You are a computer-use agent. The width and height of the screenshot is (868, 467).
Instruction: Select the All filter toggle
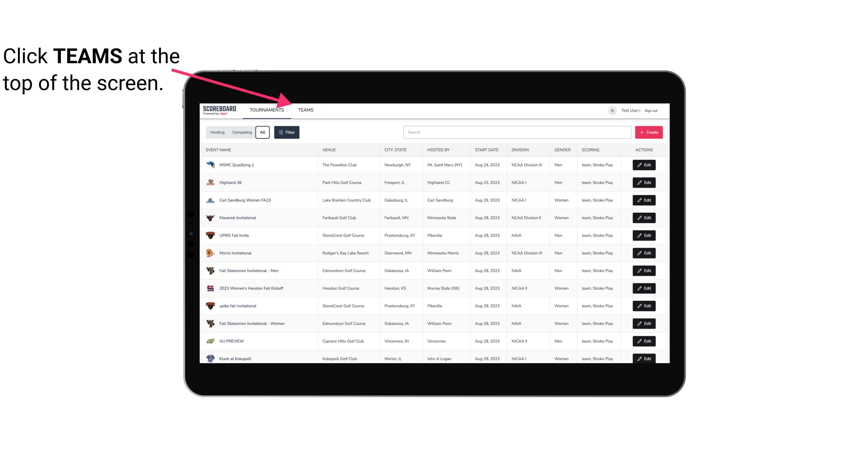[263, 132]
